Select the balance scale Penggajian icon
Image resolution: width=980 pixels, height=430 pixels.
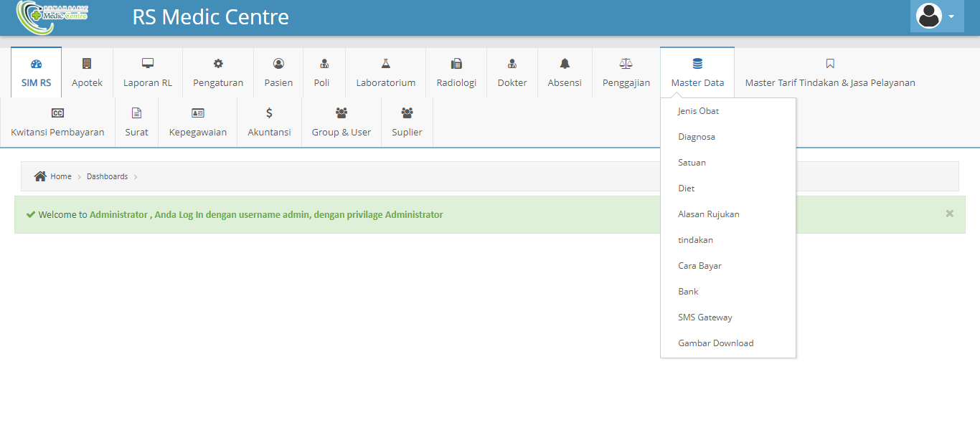tap(626, 64)
